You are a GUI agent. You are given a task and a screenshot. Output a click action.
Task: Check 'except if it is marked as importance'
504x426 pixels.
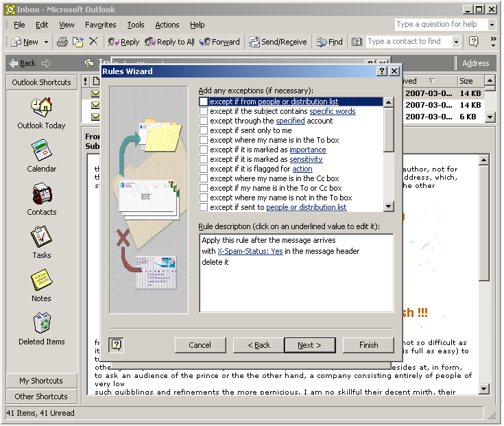tap(204, 150)
